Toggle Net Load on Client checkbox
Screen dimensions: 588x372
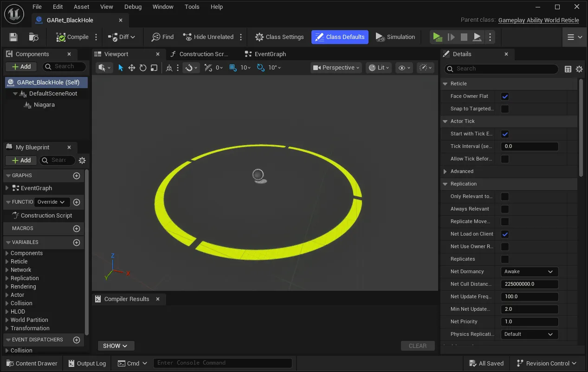tap(505, 234)
